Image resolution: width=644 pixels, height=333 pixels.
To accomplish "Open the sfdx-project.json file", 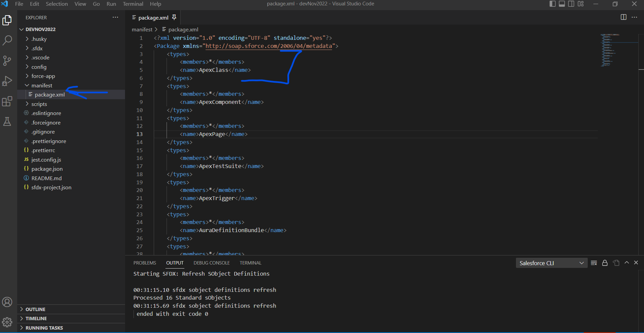I will (71, 187).
